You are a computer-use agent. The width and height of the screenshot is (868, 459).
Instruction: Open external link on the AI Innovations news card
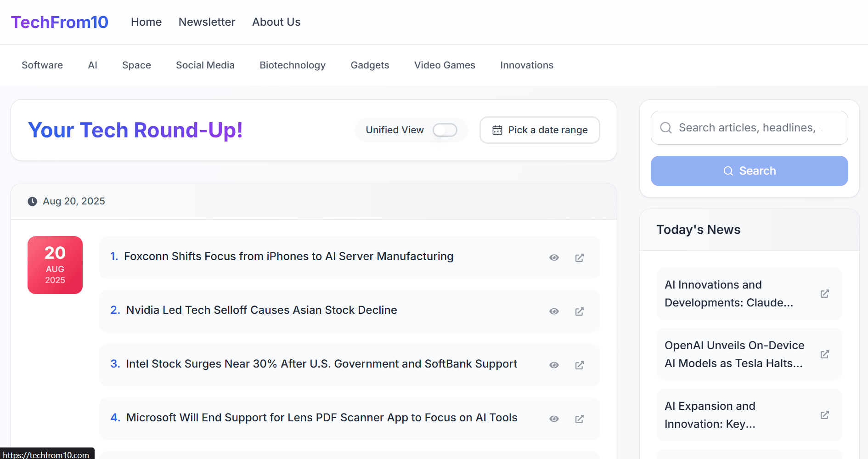click(x=825, y=294)
